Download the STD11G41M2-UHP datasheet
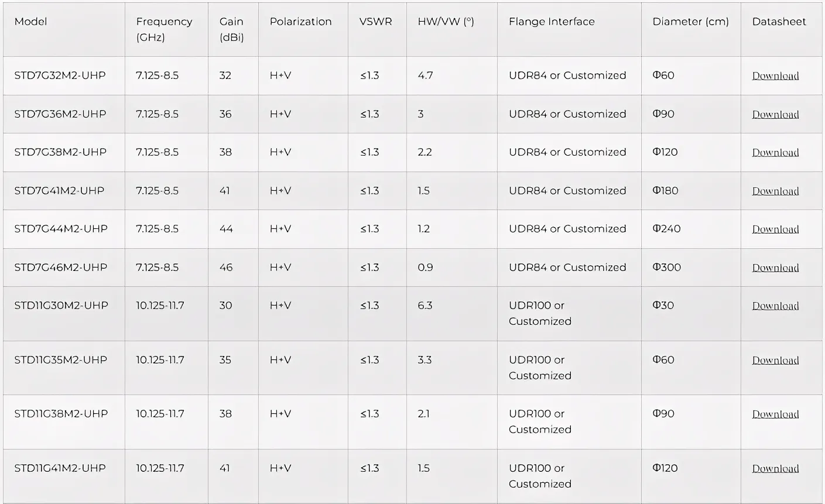 (x=775, y=469)
